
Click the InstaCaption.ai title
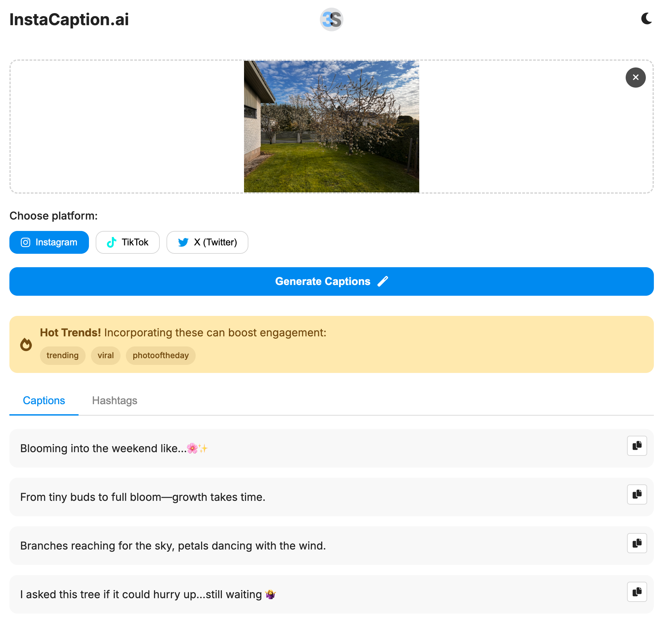(69, 19)
